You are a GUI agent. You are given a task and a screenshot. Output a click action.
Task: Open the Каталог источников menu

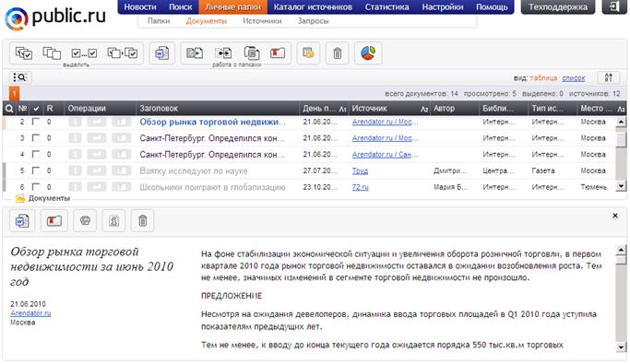coord(313,6)
